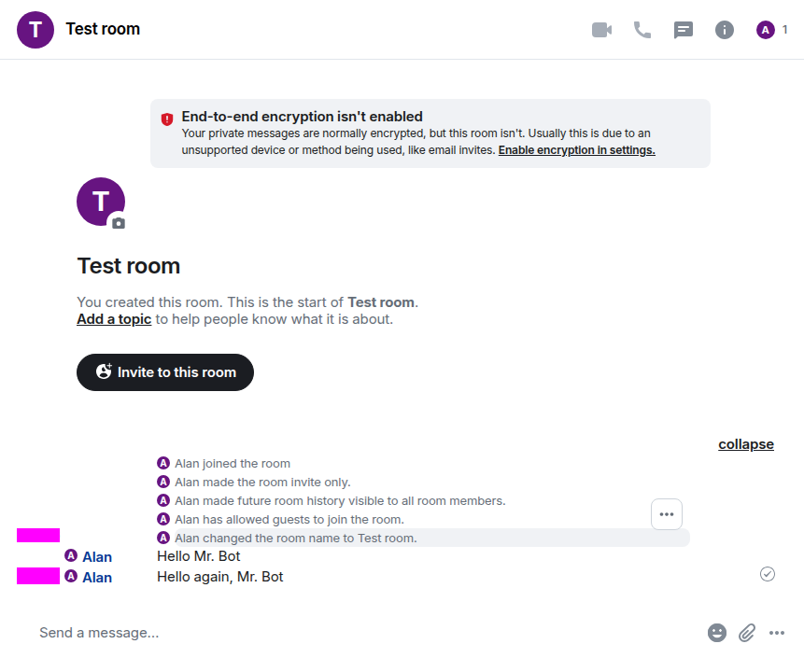Open the Test room header avatar
Viewport: 804px width, 672px height.
[x=35, y=30]
